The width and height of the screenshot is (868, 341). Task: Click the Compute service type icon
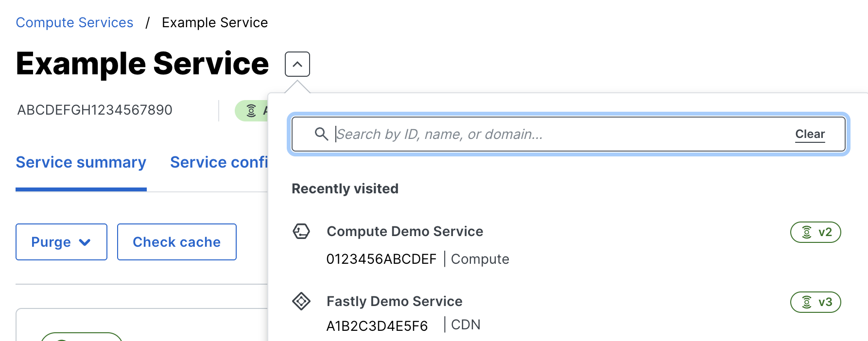pyautogui.click(x=301, y=231)
